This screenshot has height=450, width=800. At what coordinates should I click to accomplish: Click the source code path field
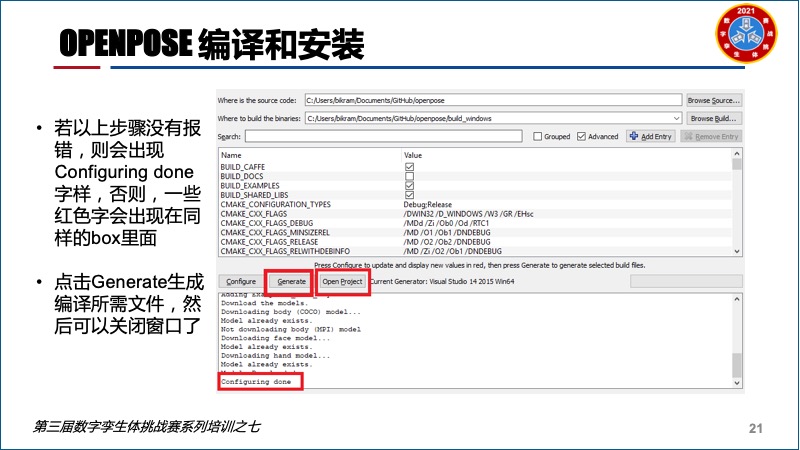(493, 100)
